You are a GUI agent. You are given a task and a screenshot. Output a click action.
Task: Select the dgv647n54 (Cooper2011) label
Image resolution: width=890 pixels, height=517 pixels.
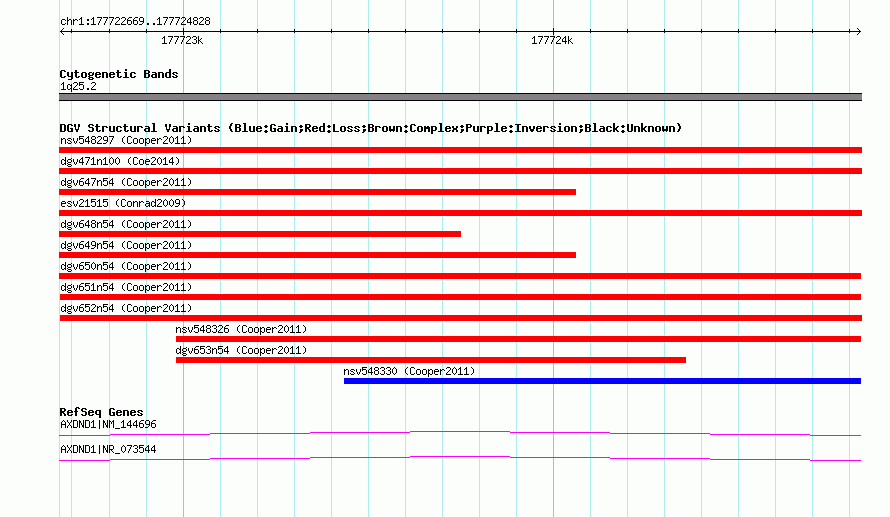pos(126,182)
